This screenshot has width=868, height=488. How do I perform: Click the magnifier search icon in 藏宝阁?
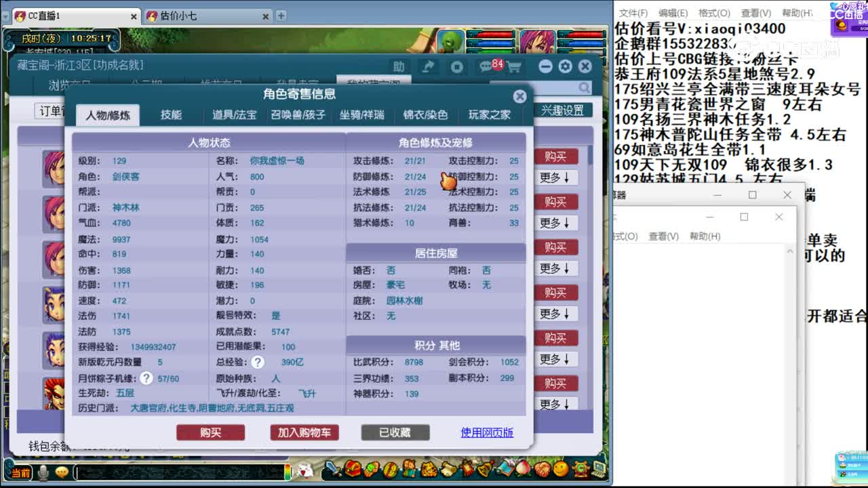click(x=584, y=88)
